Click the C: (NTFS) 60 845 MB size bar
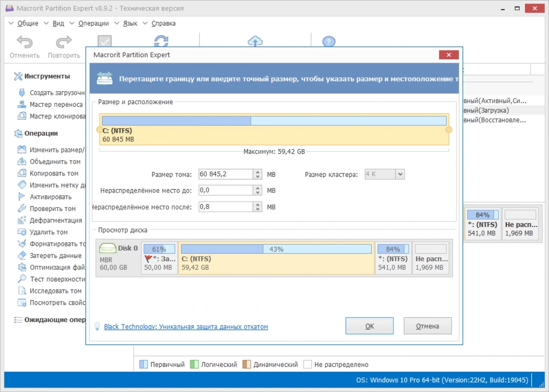This screenshot has width=549, height=392. tap(274, 130)
